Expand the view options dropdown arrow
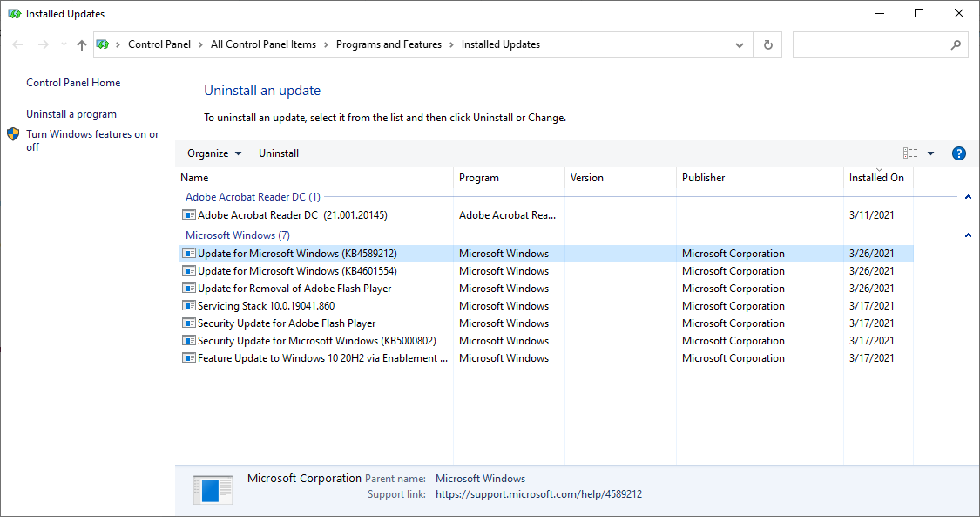This screenshot has width=980, height=517. [930, 153]
